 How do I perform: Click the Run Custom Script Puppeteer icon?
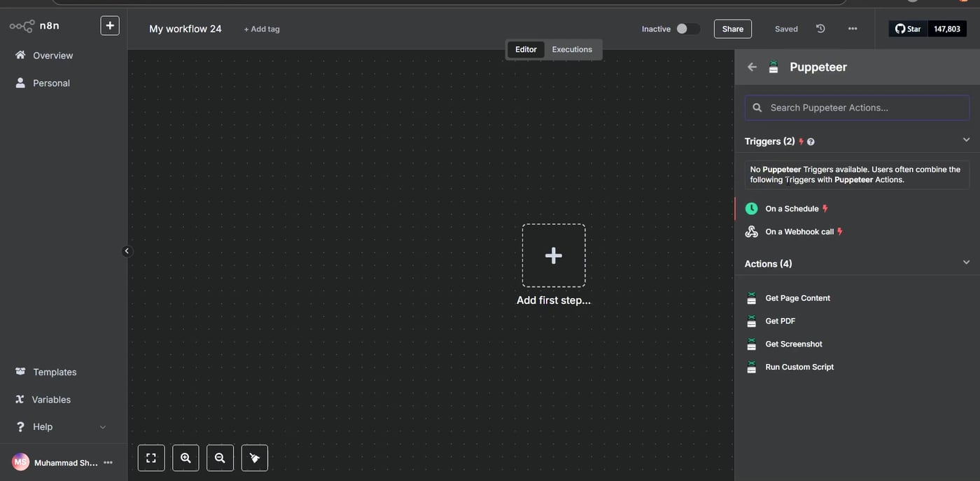pos(751,367)
